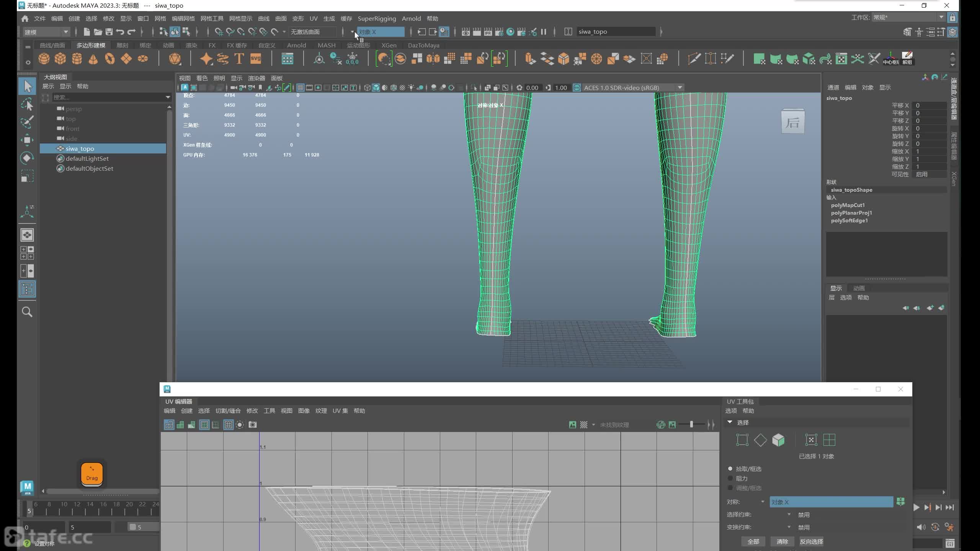This screenshot has width=980, height=551.
Task: Click the All button in UV Toolkit
Action: pos(753,541)
